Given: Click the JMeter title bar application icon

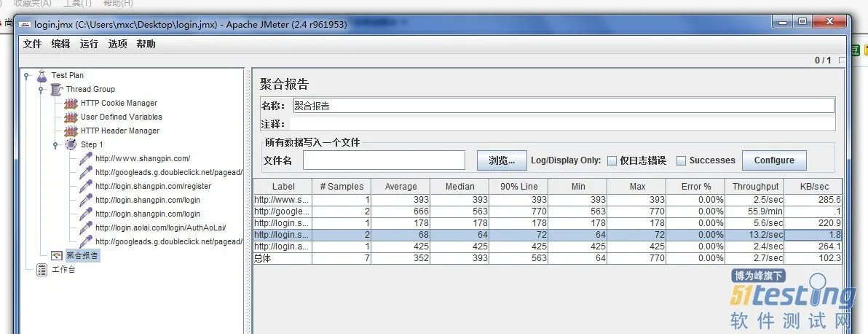Looking at the screenshot, I should coord(25,24).
